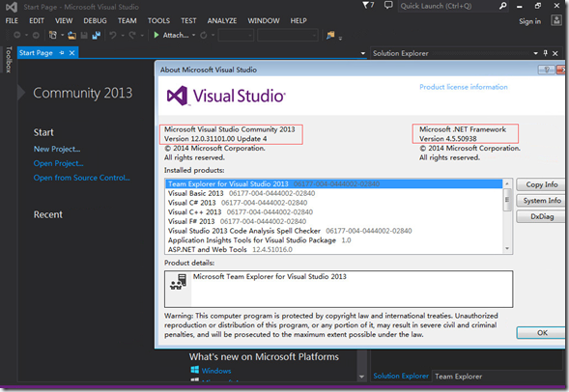Click the Team Explorer product details icon
This screenshot has height=392, width=569.
(178, 282)
